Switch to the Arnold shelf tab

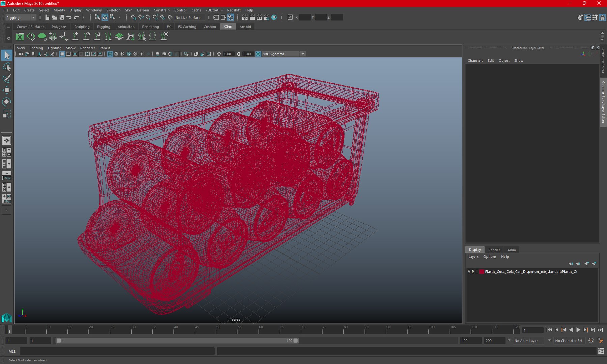(x=245, y=27)
